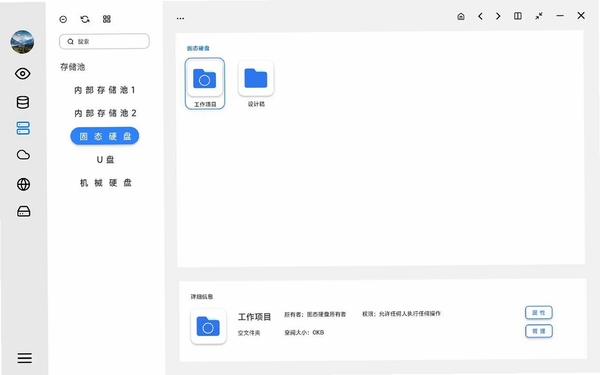Click the circled minus icon above search
Viewport: 600px width, 375px height.
(63, 19)
